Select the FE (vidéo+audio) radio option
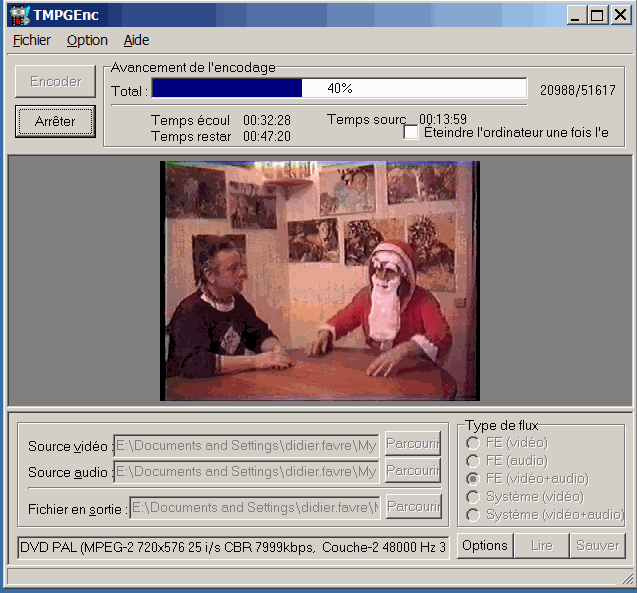 pos(473,479)
